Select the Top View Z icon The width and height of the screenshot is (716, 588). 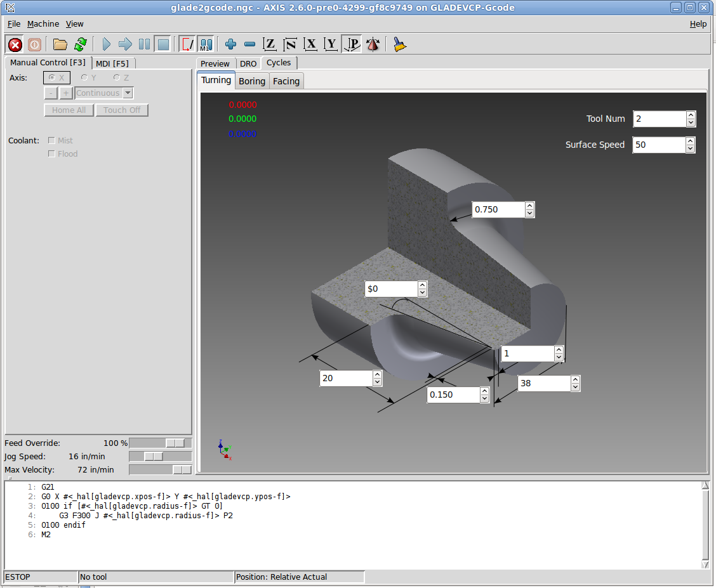click(x=270, y=44)
